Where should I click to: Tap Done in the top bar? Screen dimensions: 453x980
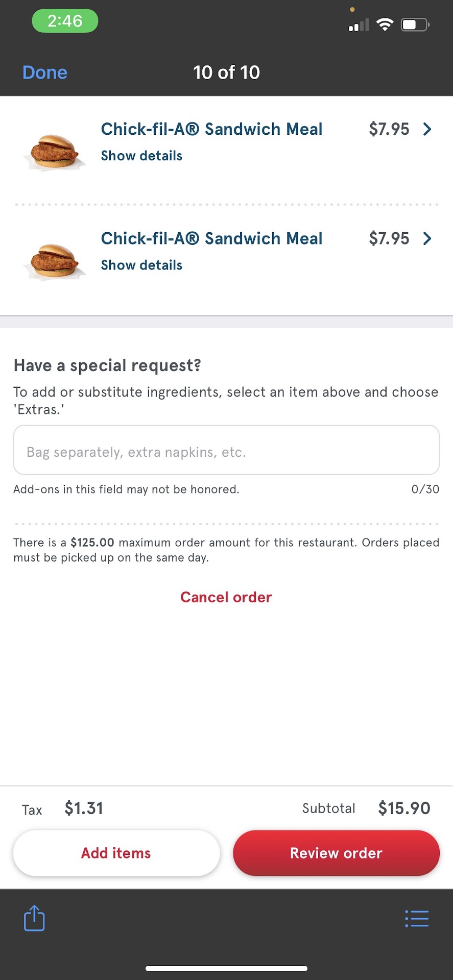45,72
